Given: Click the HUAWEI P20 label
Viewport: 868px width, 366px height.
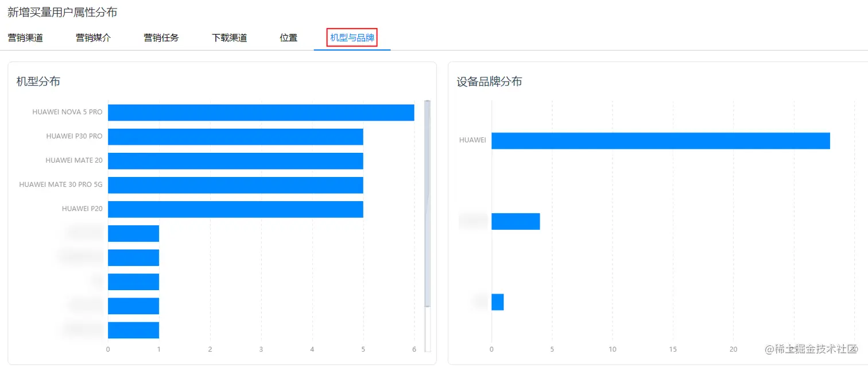Looking at the screenshot, I should click(x=83, y=209).
